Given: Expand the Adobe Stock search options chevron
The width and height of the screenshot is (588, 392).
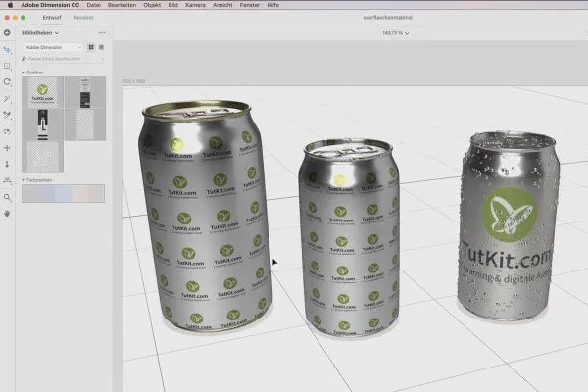Looking at the screenshot, I should [102, 59].
